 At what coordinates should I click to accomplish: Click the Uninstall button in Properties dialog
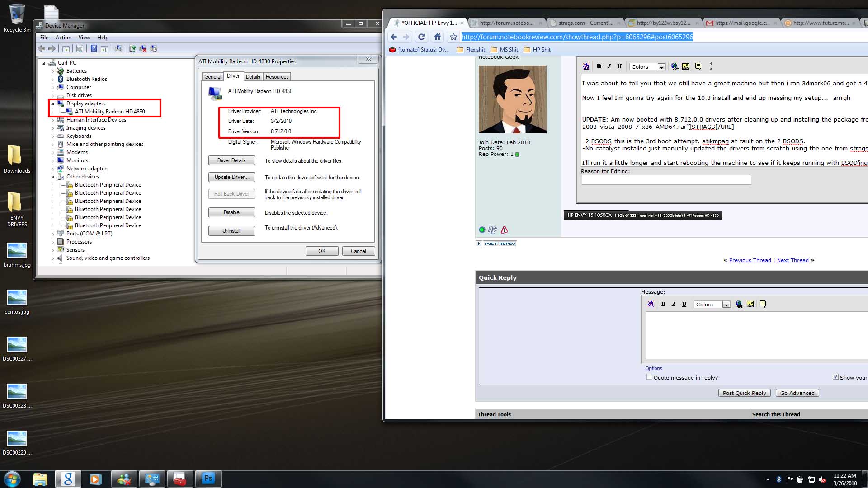click(231, 231)
